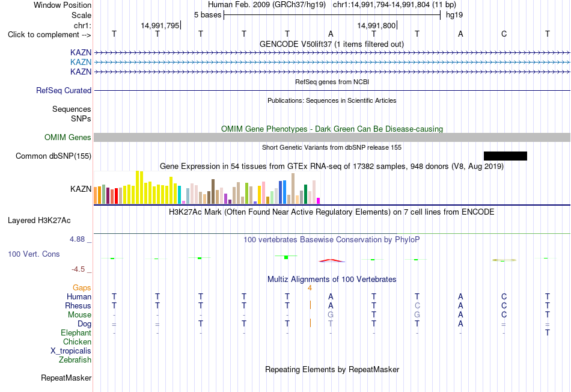The height and width of the screenshot is (392, 571).
Task: Click 'Multiz Alignments of 100 Vertebrates' title
Action: tap(332, 280)
